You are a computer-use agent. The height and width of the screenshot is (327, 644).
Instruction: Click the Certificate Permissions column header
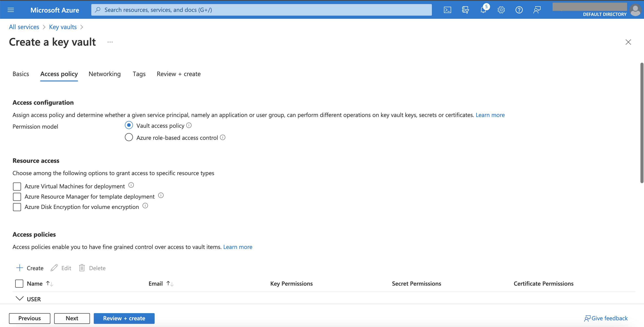tap(544, 284)
